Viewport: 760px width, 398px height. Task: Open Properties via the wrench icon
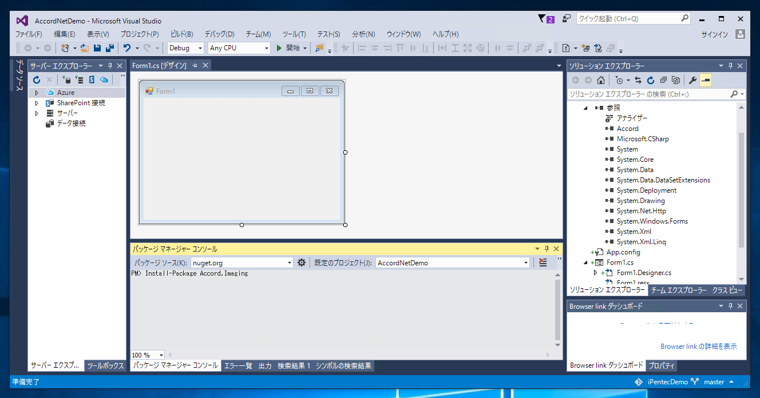tap(693, 80)
